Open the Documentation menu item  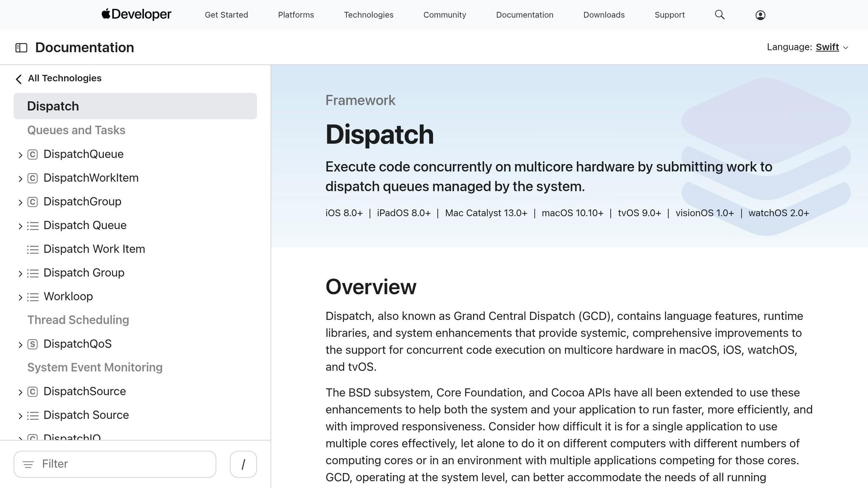524,14
